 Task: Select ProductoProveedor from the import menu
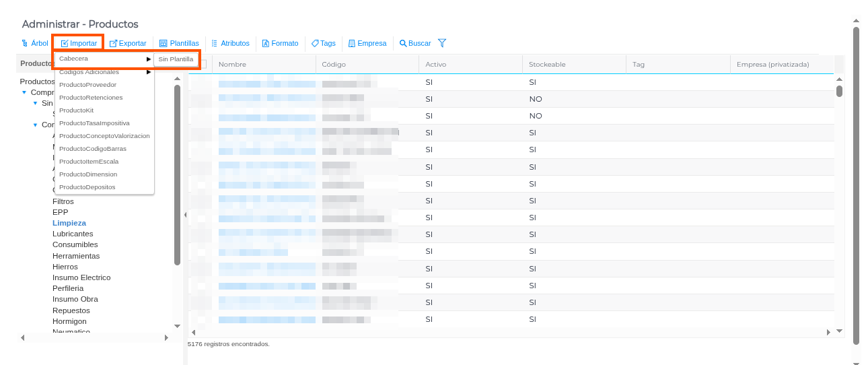tap(87, 85)
